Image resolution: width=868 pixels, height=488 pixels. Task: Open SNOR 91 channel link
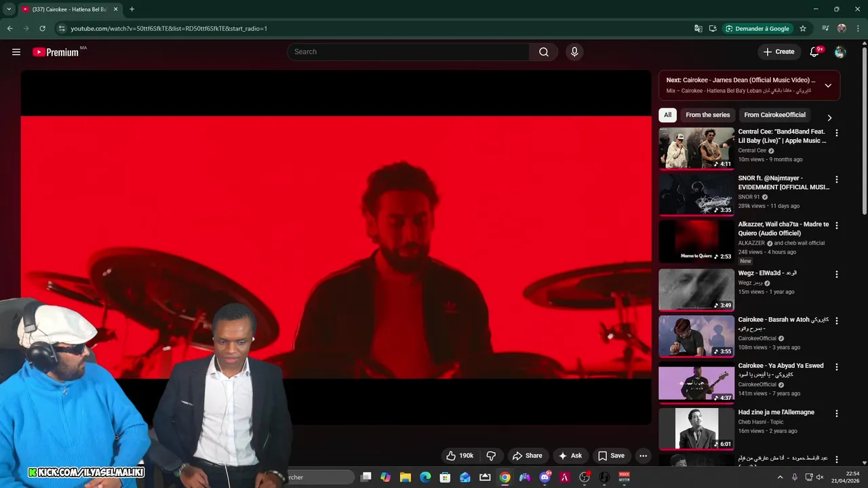point(749,197)
